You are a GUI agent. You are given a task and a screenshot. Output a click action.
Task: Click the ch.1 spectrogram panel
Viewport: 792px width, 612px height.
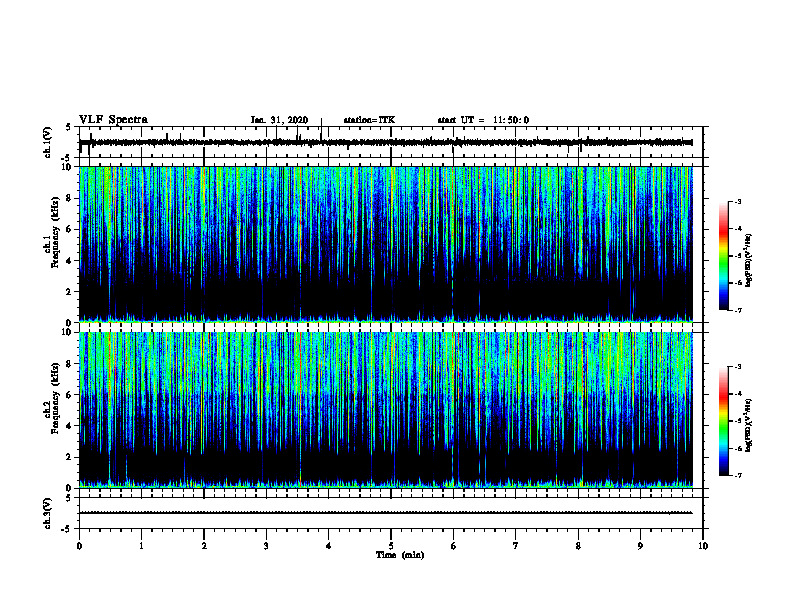pos(386,244)
